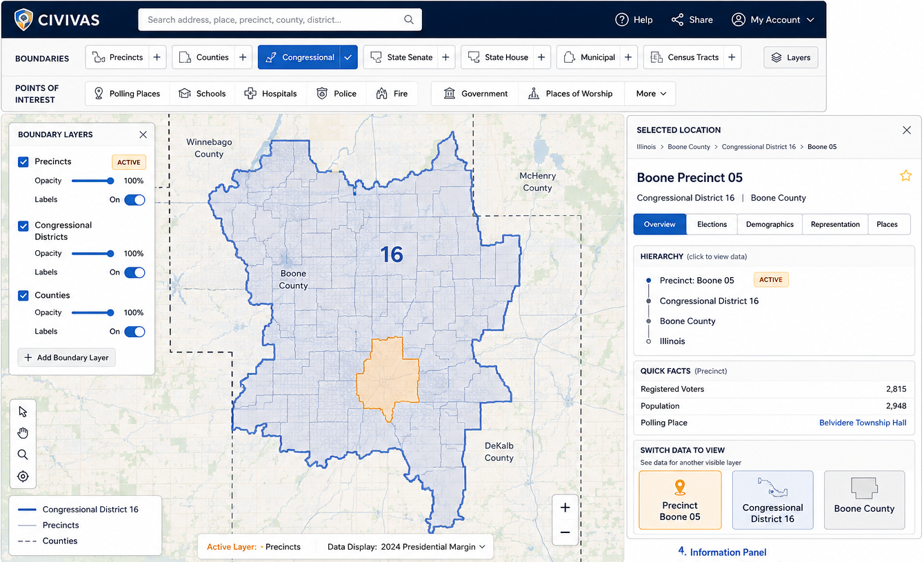Add Census Tracts layer with plus
This screenshot has height=562, width=924.
coord(732,58)
